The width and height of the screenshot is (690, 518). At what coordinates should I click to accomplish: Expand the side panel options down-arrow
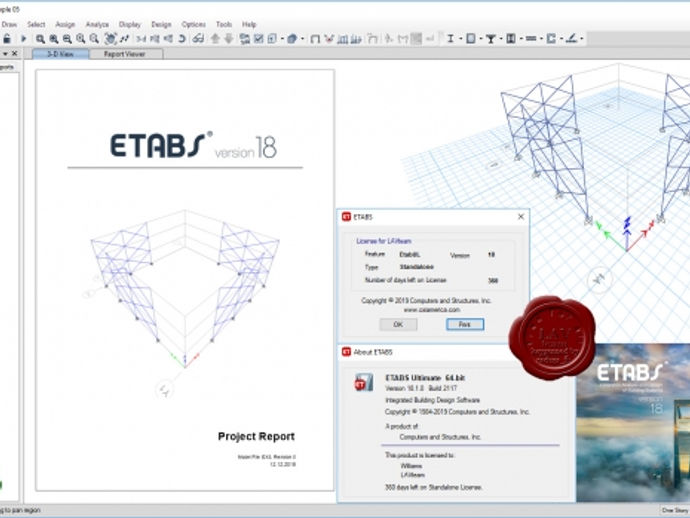point(5,54)
